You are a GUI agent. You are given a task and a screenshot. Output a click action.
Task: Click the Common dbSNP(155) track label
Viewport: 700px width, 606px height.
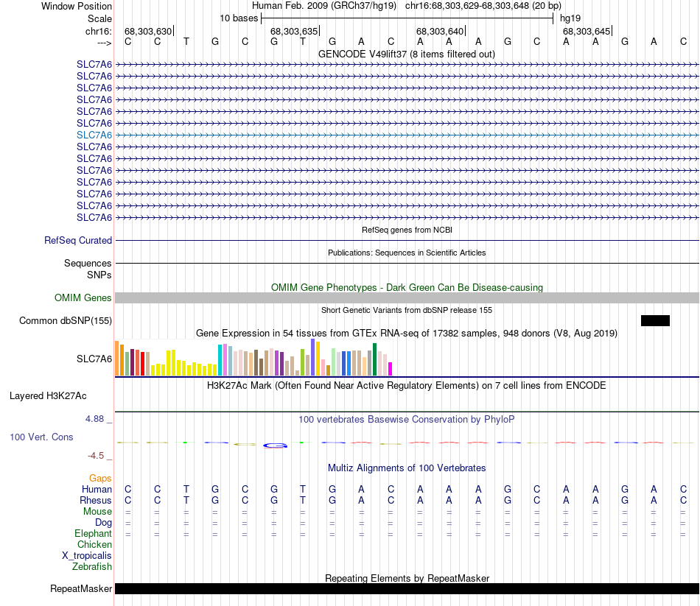pyautogui.click(x=65, y=320)
